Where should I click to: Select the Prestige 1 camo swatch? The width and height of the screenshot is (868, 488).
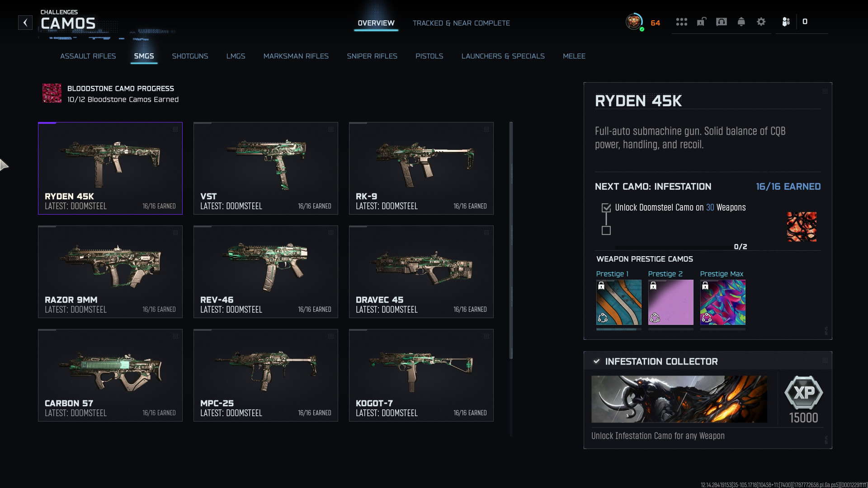pyautogui.click(x=619, y=302)
